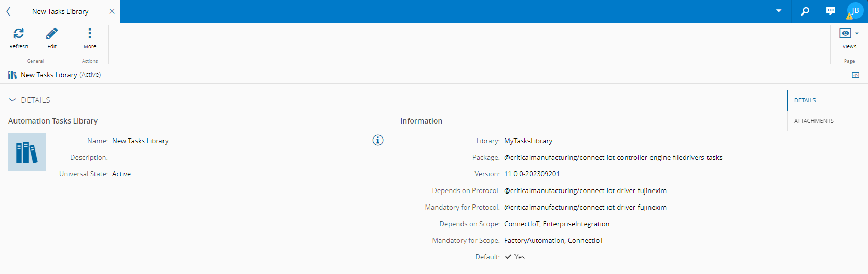
Task: Open the JB user profile avatar
Action: tap(855, 11)
